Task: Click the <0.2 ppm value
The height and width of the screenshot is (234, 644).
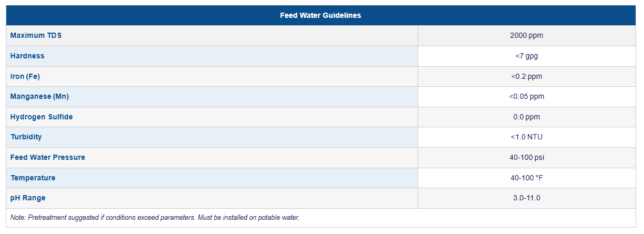Action: coord(526,76)
